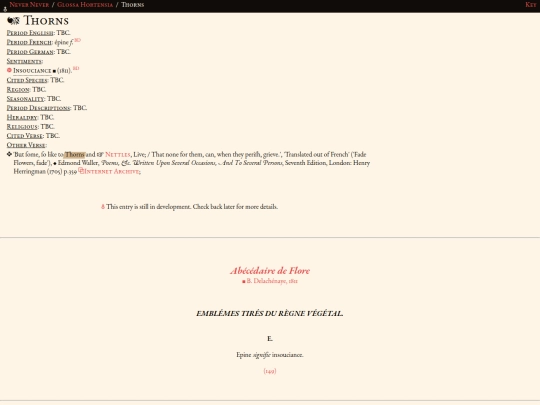Click the section letter E.
The width and height of the screenshot is (540, 405).
pos(270,339)
